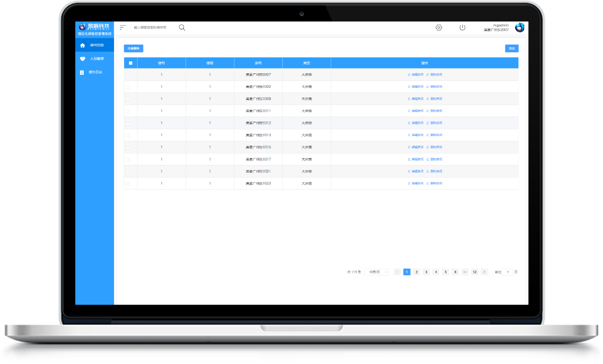The image size is (603, 364).
Task: Click the magnifier search icon
Action: pyautogui.click(x=182, y=27)
